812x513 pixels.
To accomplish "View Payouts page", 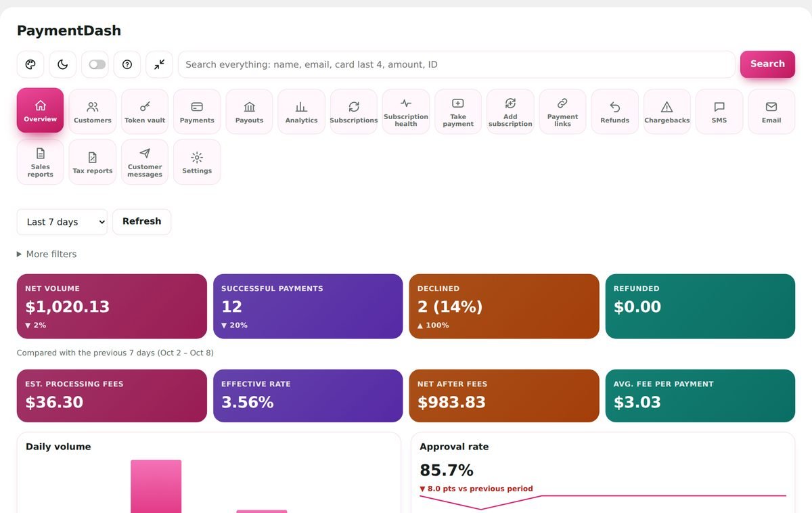I will pyautogui.click(x=249, y=112).
